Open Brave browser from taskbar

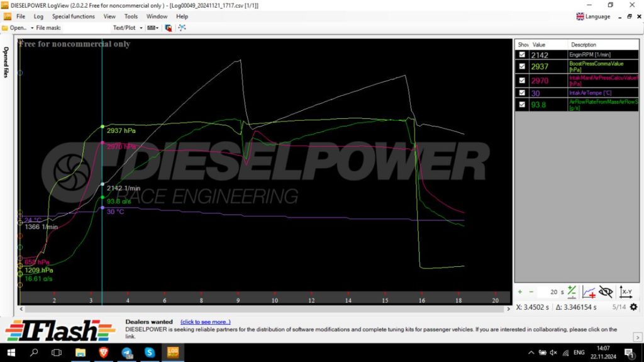pos(104,353)
